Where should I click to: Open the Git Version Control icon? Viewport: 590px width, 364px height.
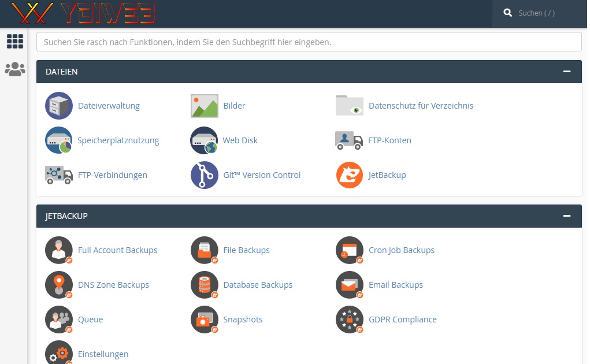[205, 175]
